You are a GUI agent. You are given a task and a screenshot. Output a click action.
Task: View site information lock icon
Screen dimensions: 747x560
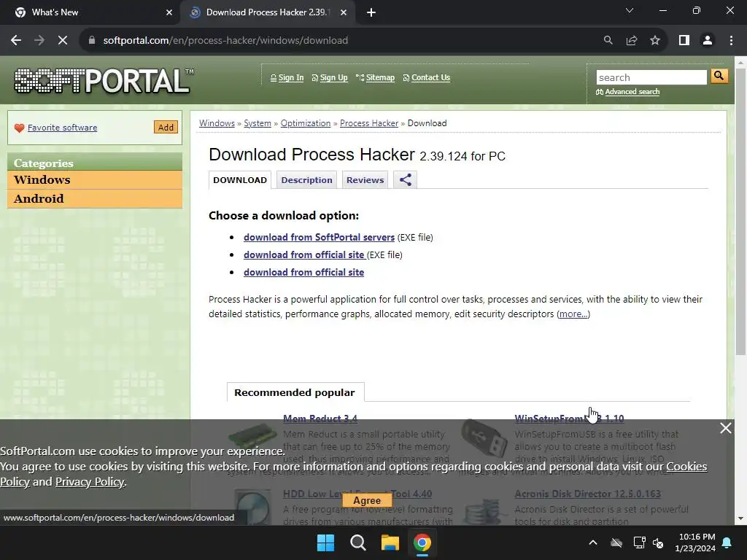coord(92,41)
